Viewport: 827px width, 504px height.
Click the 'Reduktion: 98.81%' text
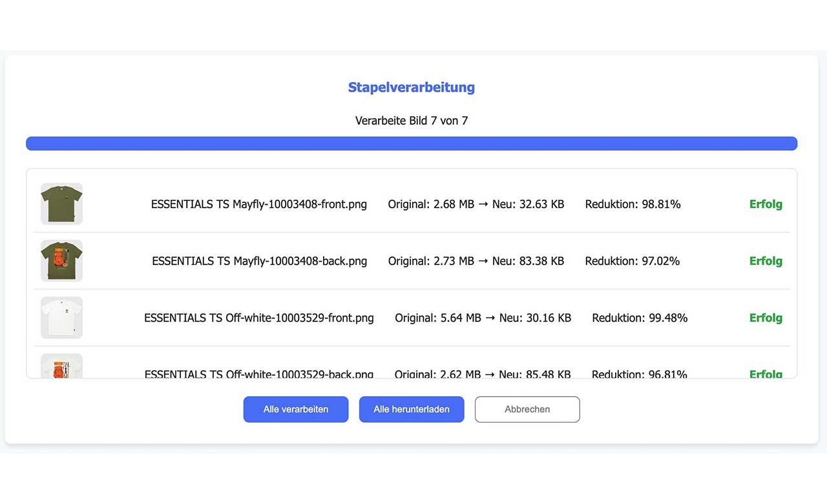tap(633, 204)
